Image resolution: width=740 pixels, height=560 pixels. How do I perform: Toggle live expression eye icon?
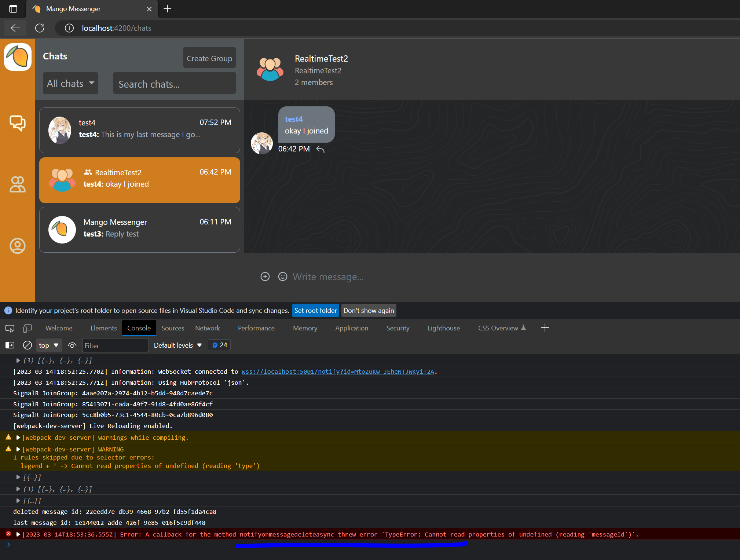(72, 345)
